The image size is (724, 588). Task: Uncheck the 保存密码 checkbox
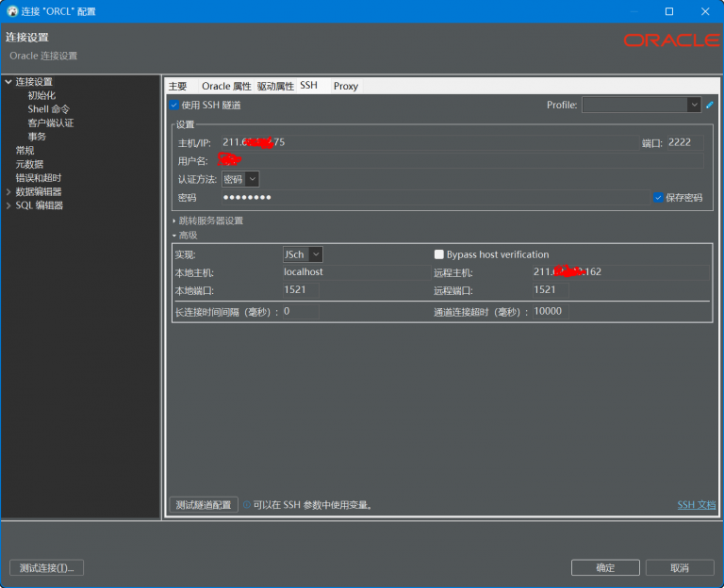click(659, 198)
